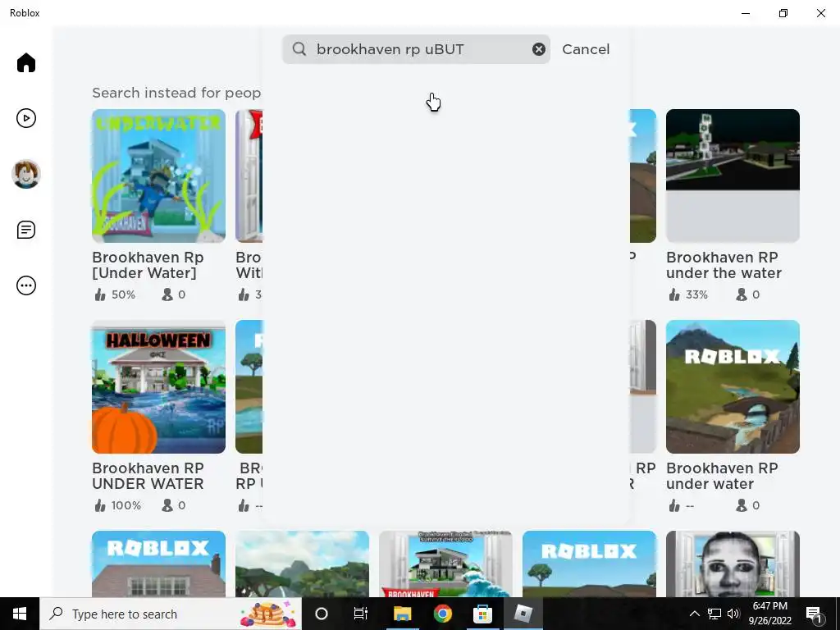The image size is (840, 630).
Task: Edit the search field text 'brookhaven rp uBUT'
Action: point(416,49)
